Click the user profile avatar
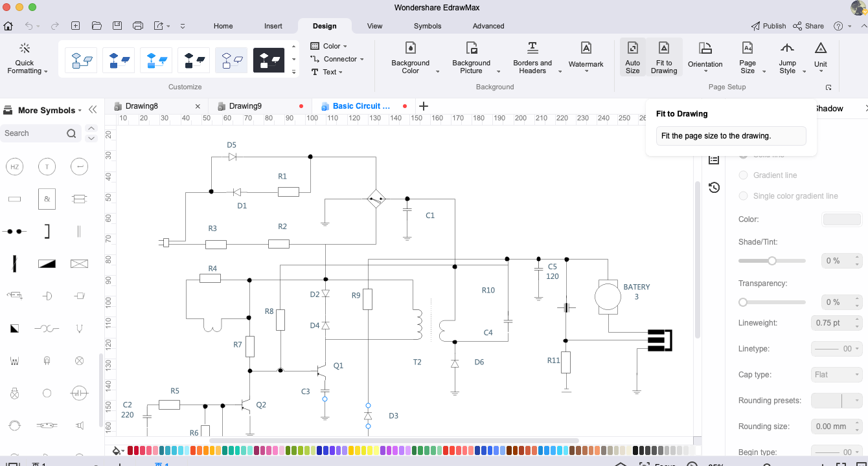 point(858,8)
